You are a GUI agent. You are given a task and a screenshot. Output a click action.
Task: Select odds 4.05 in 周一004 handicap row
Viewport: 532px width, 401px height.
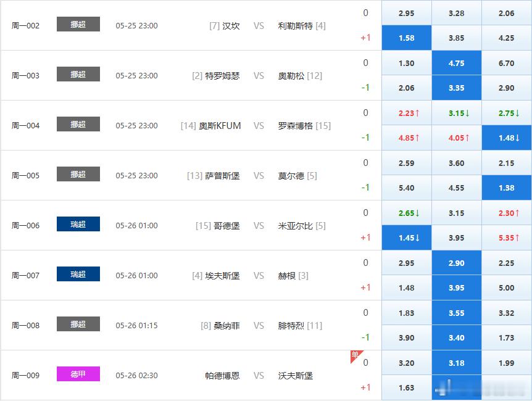click(x=456, y=138)
